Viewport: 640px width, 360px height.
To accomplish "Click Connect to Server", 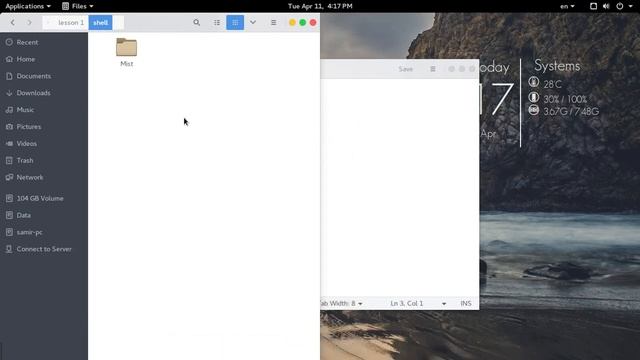I will [x=44, y=249].
